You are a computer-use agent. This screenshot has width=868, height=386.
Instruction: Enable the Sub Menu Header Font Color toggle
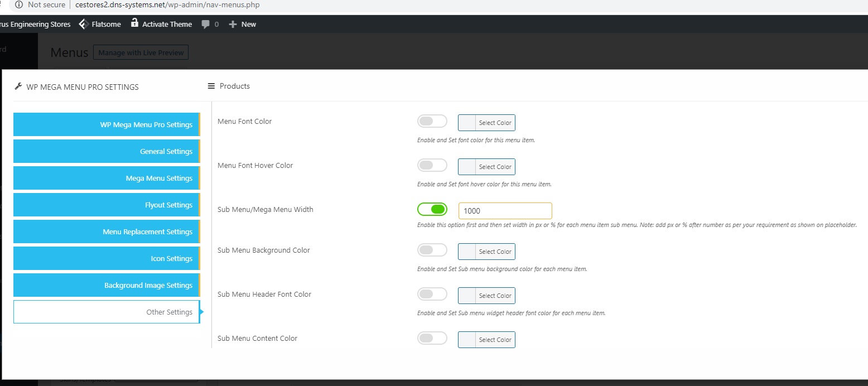(x=432, y=294)
